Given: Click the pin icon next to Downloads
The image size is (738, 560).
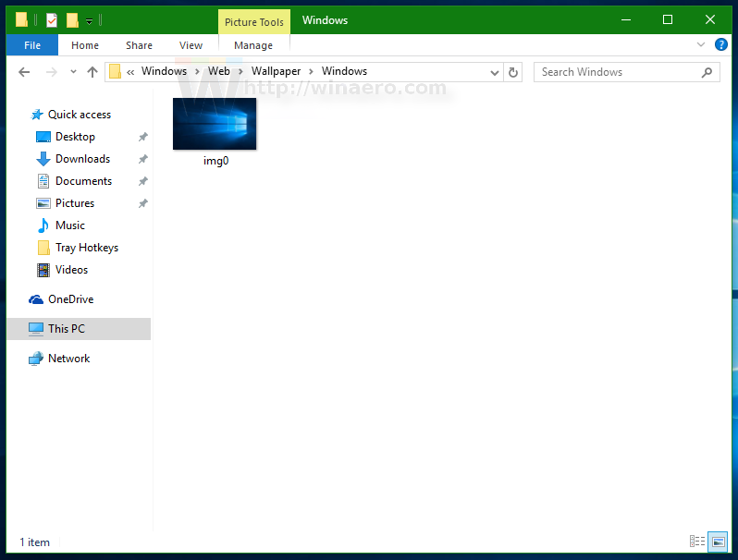Looking at the screenshot, I should coord(143,159).
